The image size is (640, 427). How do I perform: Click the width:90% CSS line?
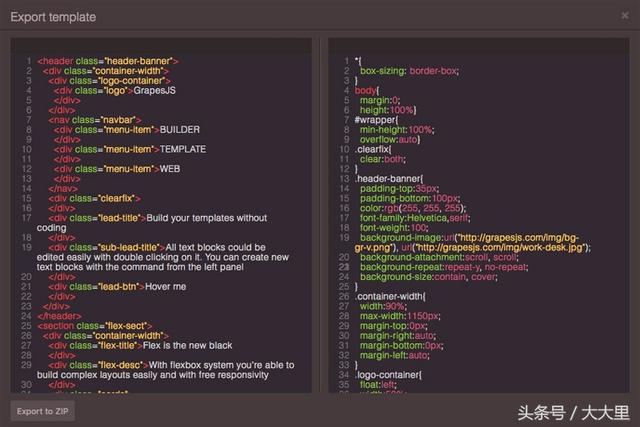(383, 306)
